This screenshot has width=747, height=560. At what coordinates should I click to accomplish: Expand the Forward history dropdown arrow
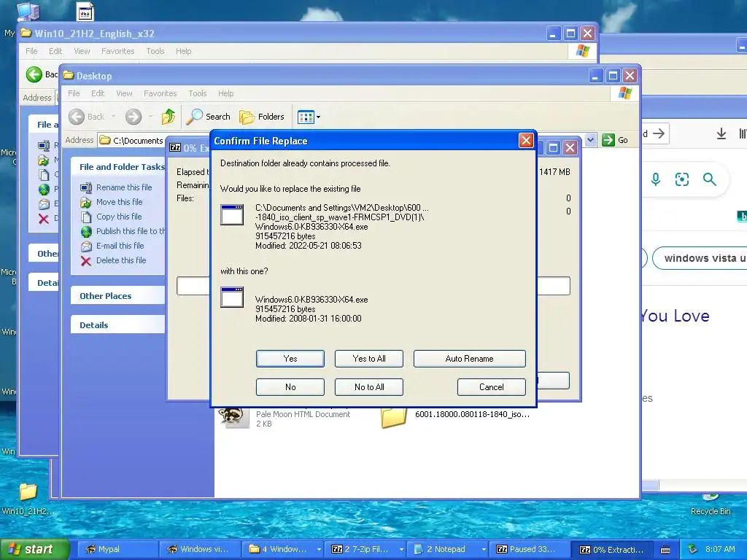click(150, 117)
